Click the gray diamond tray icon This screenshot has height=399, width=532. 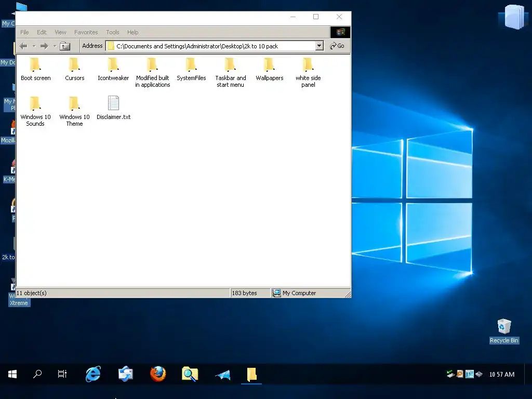pyautogui.click(x=478, y=374)
